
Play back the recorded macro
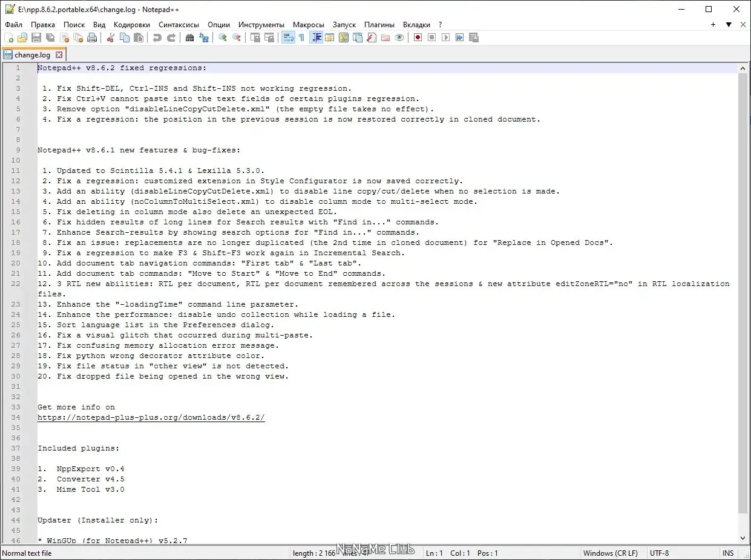(x=446, y=37)
